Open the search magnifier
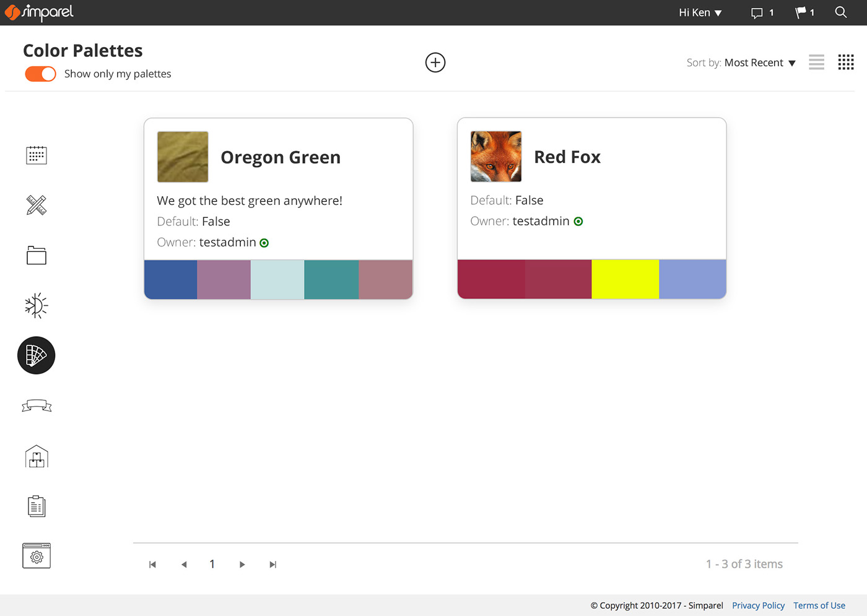The image size is (867, 616). click(x=840, y=12)
